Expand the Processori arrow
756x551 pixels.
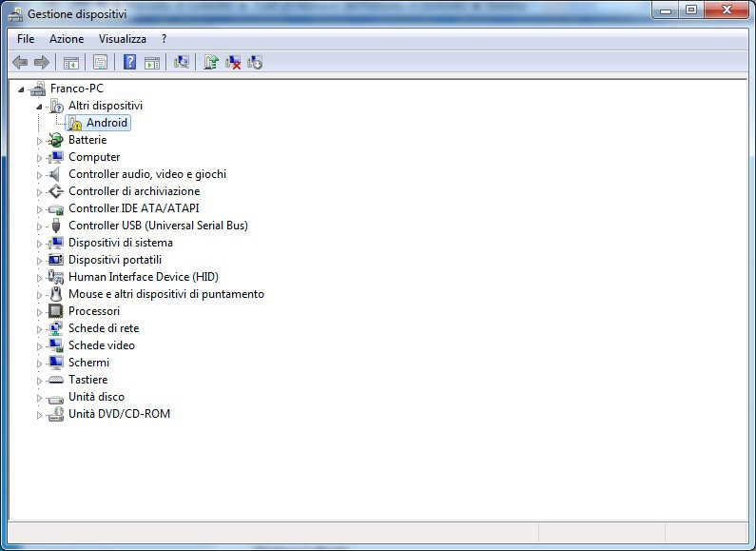pyautogui.click(x=39, y=312)
